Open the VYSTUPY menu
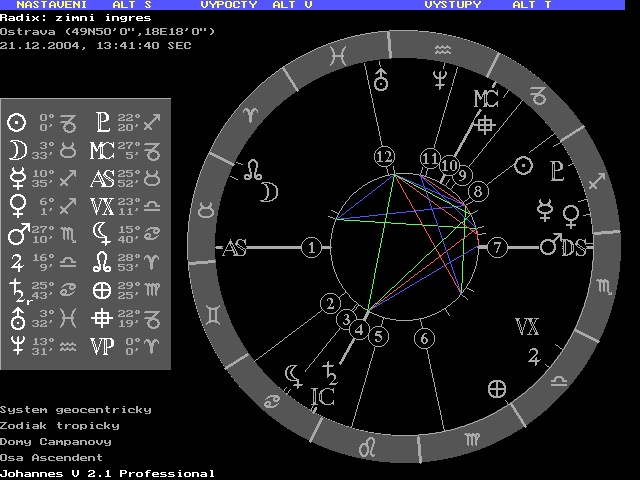The image size is (640, 480). coord(452,5)
